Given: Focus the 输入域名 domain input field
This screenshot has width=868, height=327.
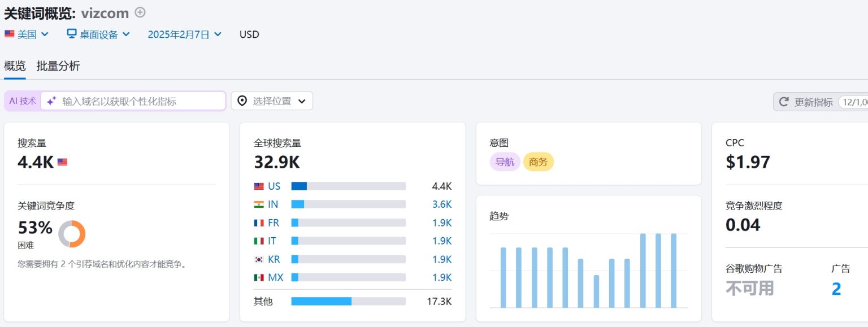Looking at the screenshot, I should click(141, 101).
